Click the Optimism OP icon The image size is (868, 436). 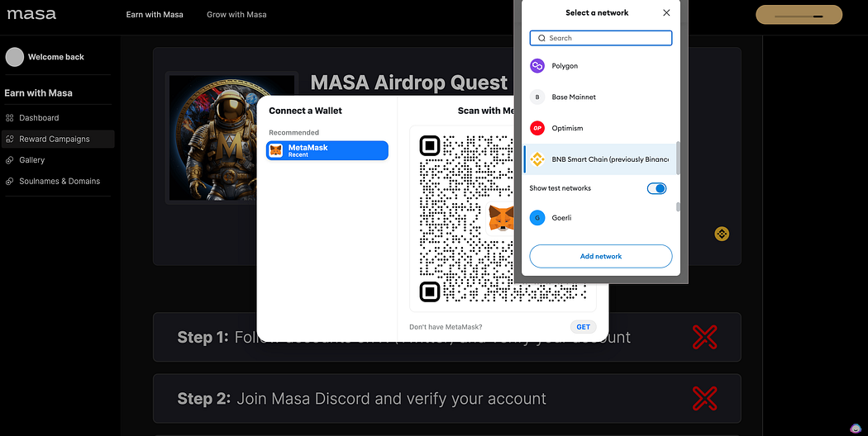click(x=537, y=128)
